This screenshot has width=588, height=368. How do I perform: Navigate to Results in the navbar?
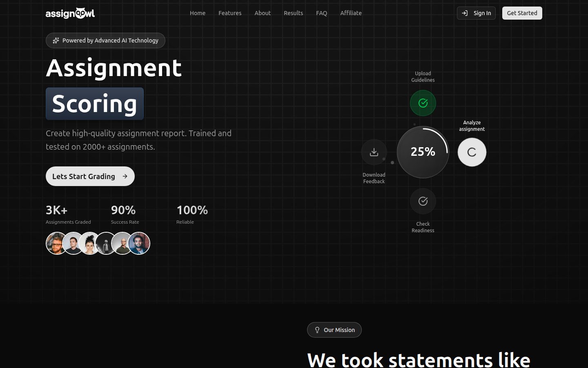point(293,13)
